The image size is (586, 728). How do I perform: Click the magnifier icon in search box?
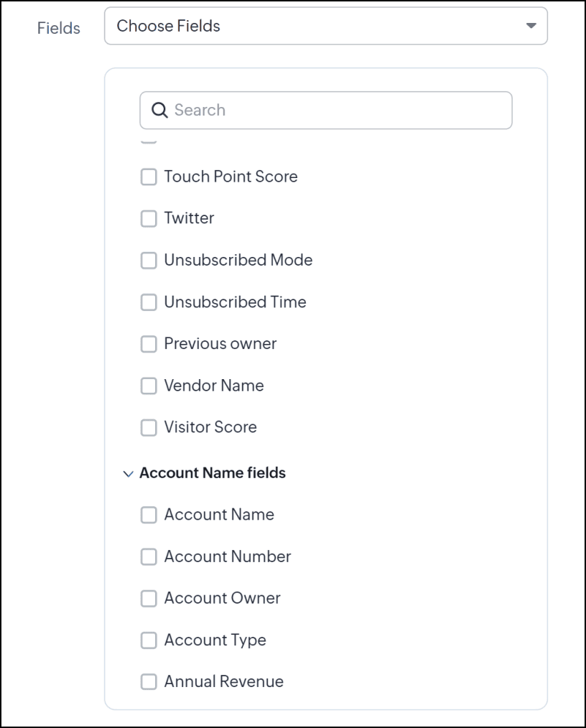pos(159,110)
